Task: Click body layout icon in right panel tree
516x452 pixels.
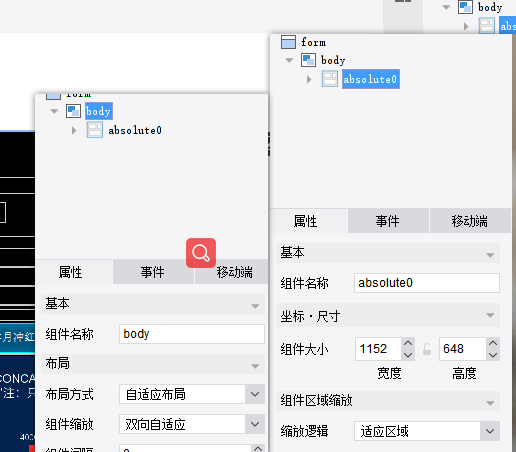Action: pos(308,60)
